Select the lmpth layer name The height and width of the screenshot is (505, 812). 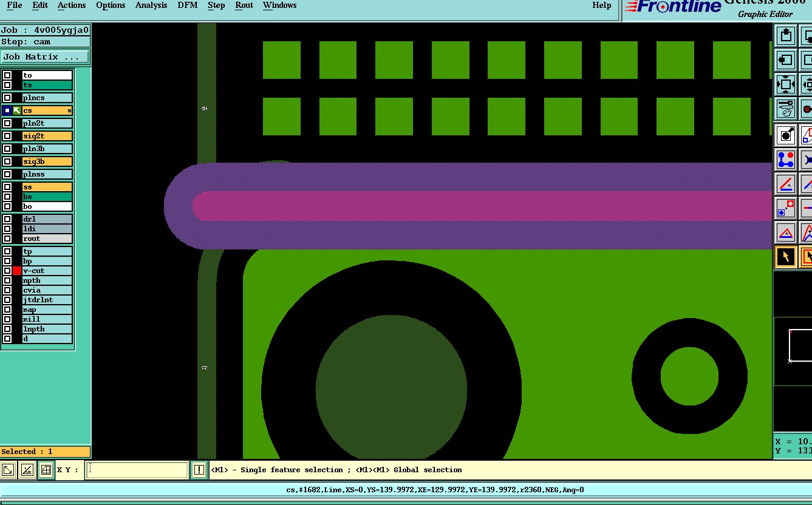point(47,329)
